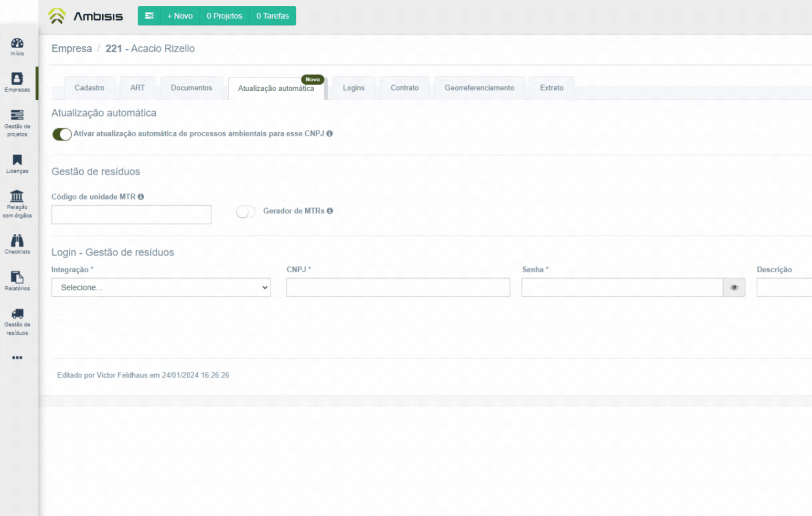
Task: Show info for automatic update CNPJ option
Action: click(330, 134)
